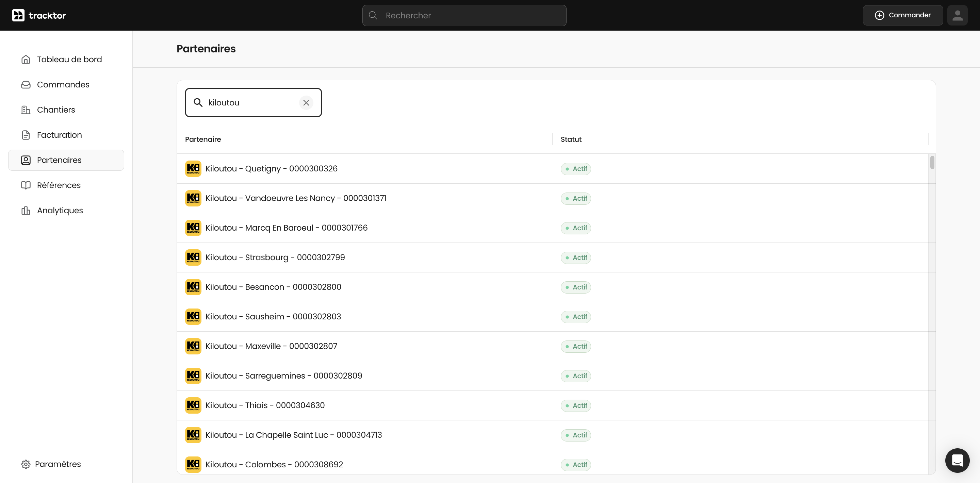
Task: Open Kiloutou - Vandoeuvre Les Nancy - 0000301371
Action: [x=296, y=198]
